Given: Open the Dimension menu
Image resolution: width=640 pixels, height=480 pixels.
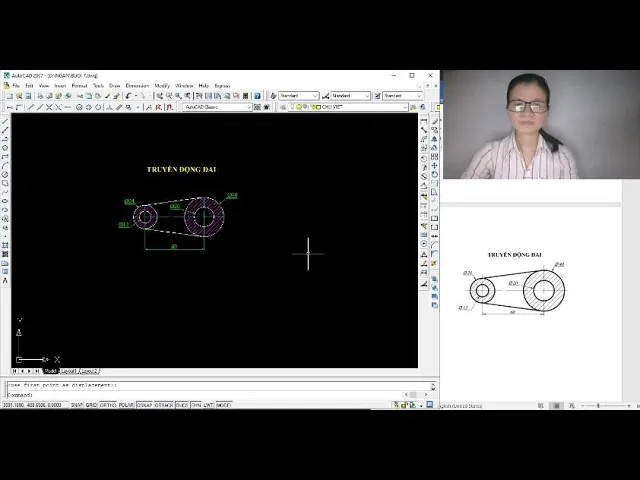Looking at the screenshot, I should click(x=137, y=86).
